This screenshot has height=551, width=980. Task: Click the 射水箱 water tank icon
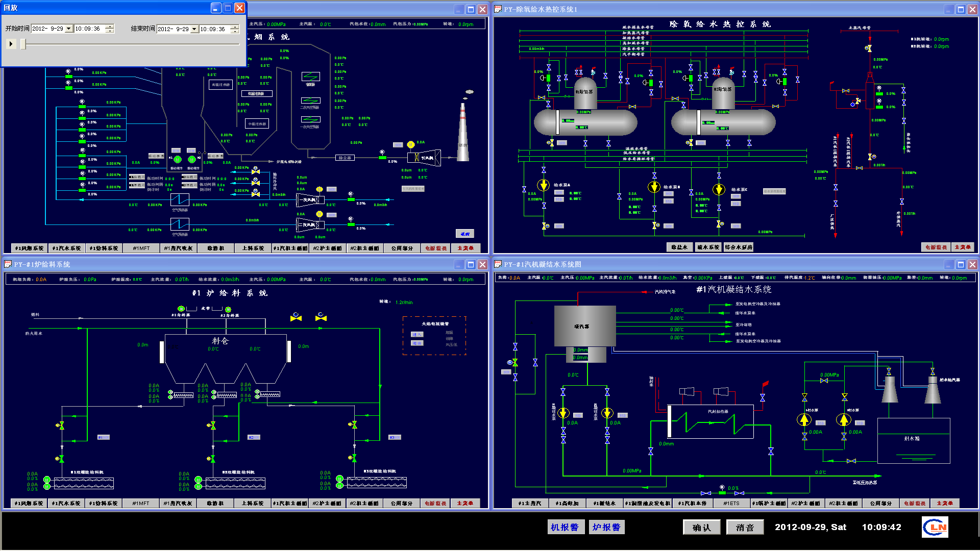pos(913,440)
